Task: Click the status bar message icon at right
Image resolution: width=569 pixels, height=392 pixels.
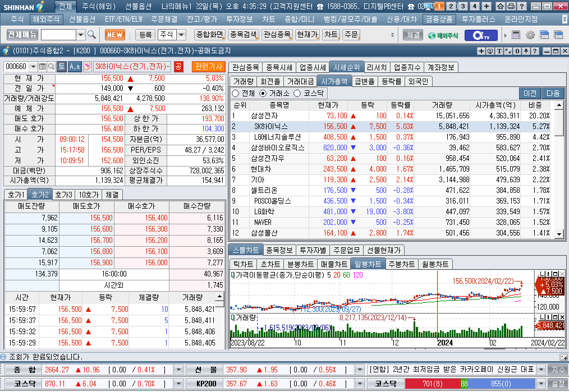Action: [x=563, y=357]
